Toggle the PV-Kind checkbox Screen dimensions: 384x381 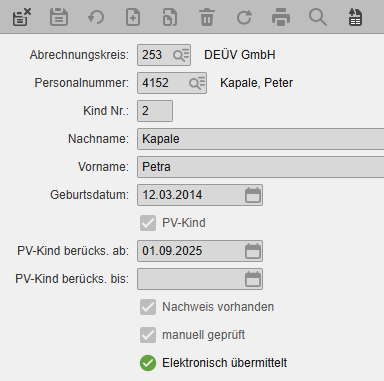point(148,223)
